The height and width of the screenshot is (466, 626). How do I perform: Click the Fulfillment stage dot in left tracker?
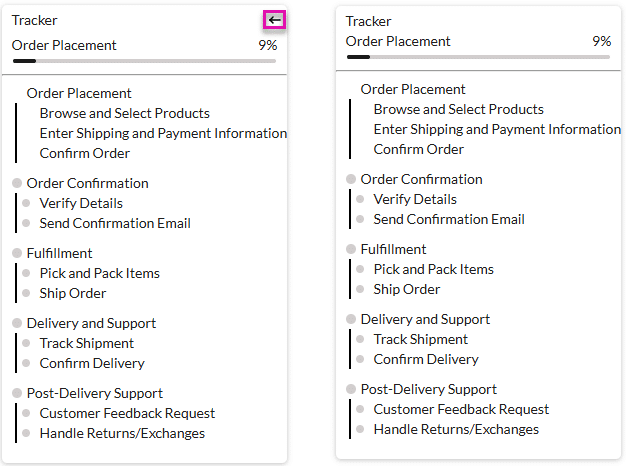click(17, 253)
